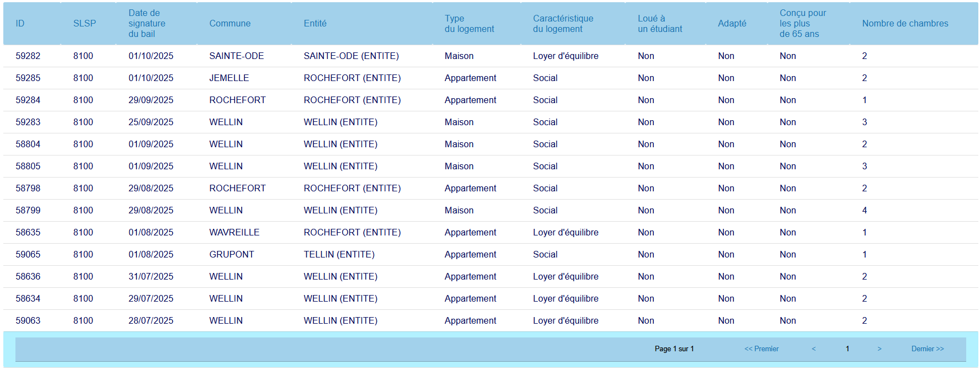Sort by the Adapté column header
This screenshot has width=980, height=370.
point(732,23)
